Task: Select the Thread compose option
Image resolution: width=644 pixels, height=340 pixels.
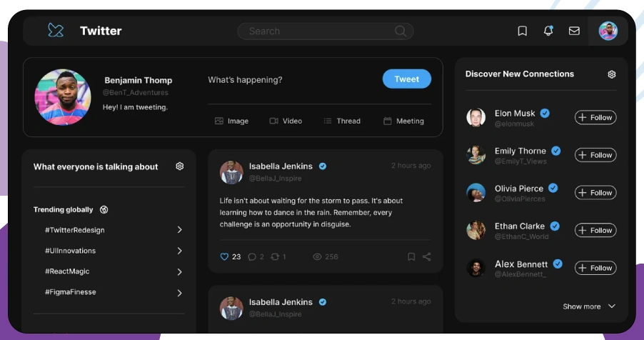Action: 342,121
